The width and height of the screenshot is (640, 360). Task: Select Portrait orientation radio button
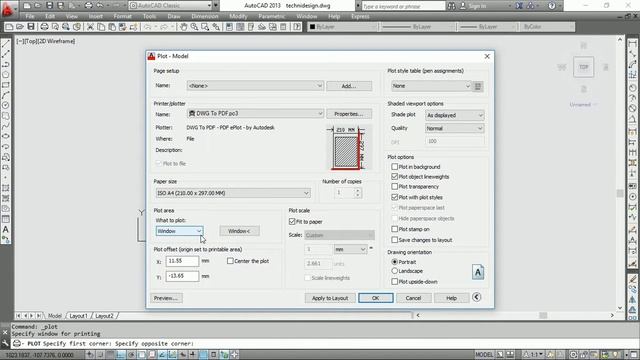(394, 262)
